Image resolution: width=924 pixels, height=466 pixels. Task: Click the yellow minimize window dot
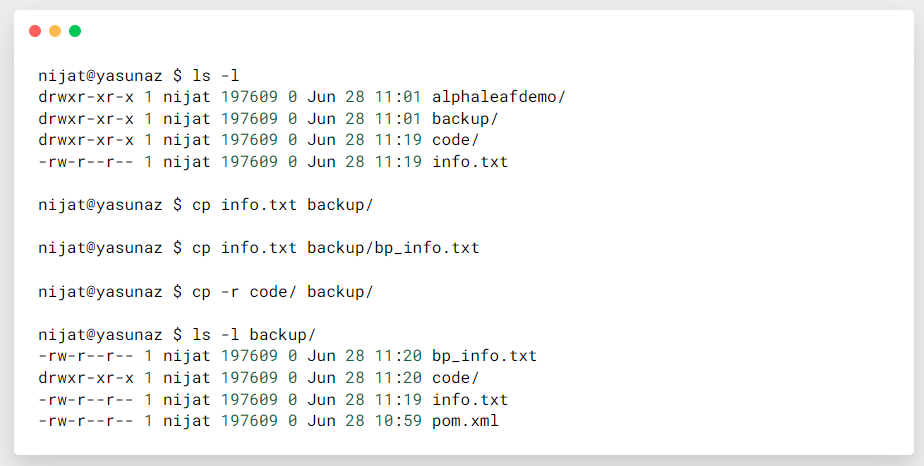point(55,31)
